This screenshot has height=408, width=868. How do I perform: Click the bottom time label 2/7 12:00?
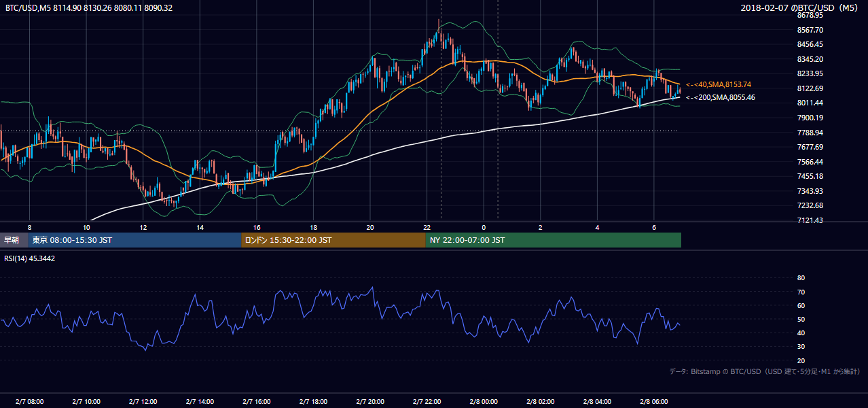tap(143, 401)
